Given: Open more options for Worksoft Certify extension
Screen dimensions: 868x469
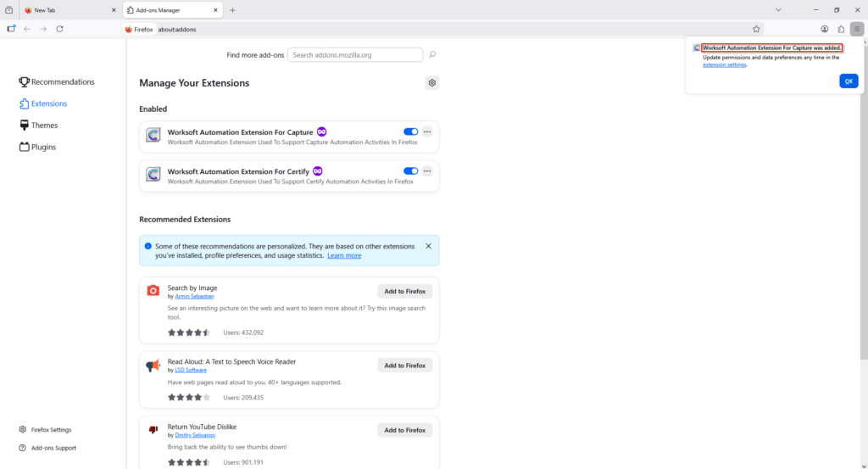Looking at the screenshot, I should (x=427, y=171).
